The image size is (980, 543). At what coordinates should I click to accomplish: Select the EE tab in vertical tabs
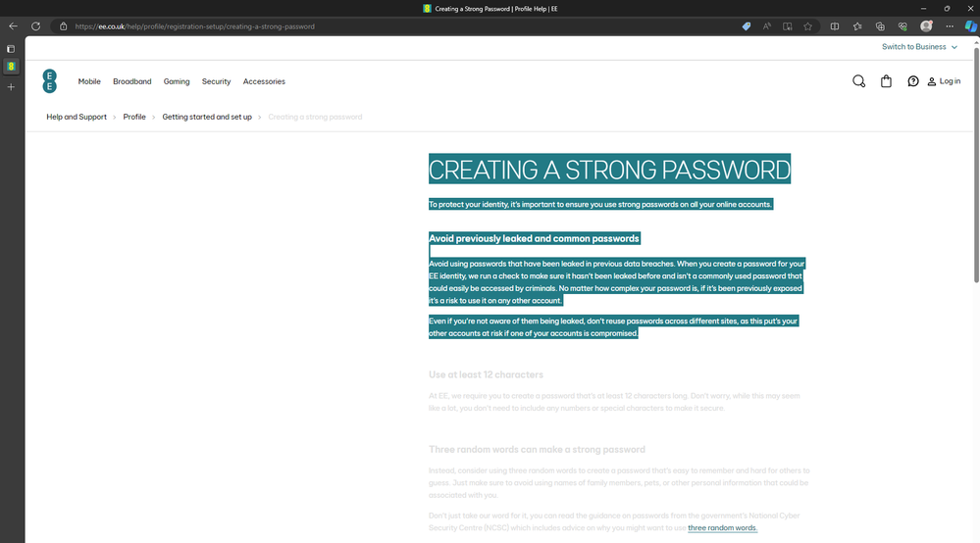point(11,66)
